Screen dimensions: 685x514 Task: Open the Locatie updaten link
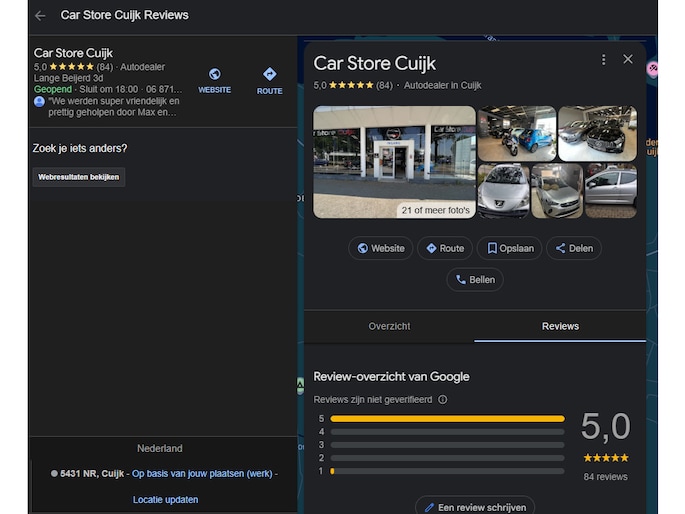(x=165, y=499)
